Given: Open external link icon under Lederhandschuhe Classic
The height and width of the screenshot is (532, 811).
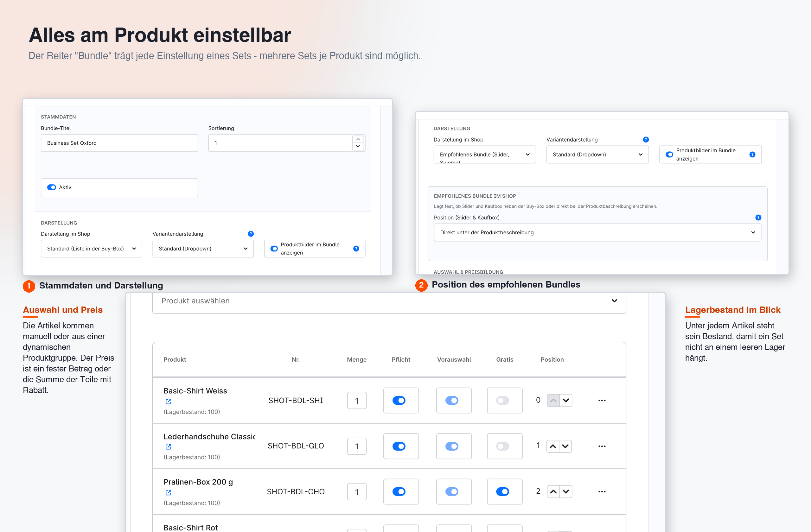Looking at the screenshot, I should click(168, 446).
